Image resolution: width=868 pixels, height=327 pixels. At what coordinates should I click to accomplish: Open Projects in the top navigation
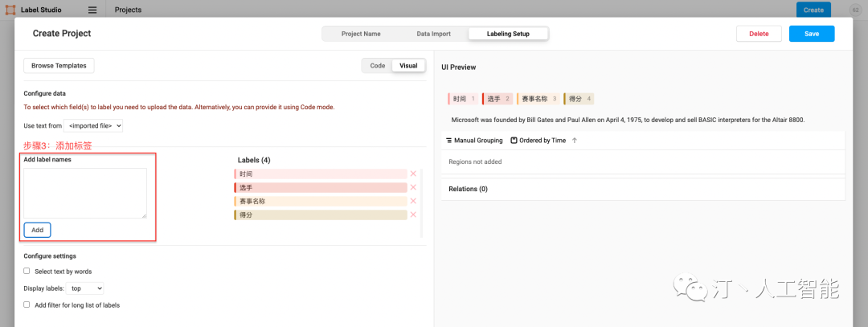(x=128, y=10)
